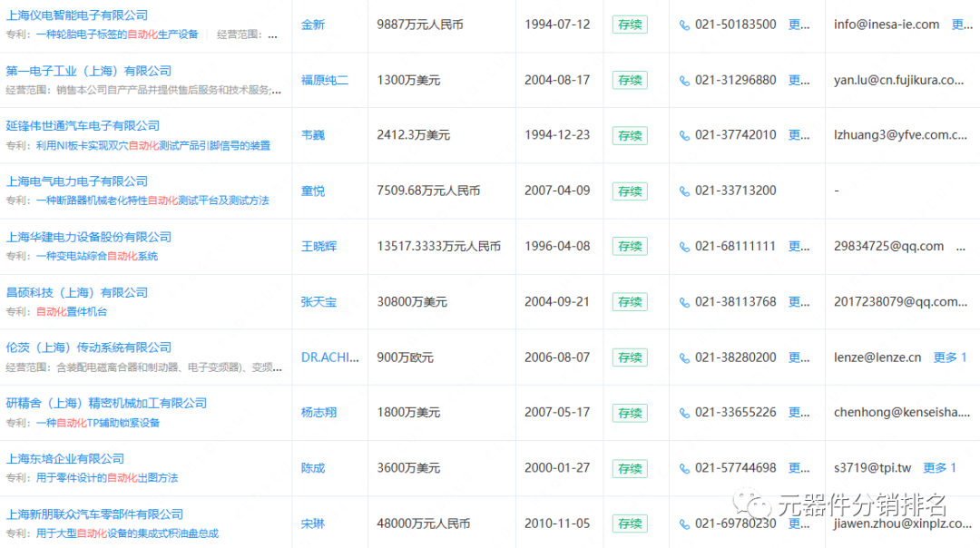Open company 上海华建电力设备股份有限公司

(x=88, y=237)
